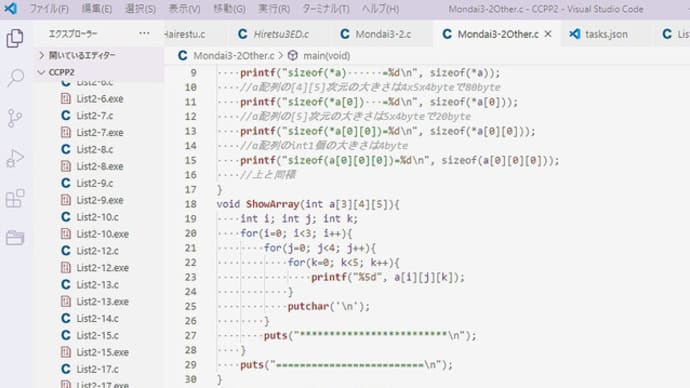Screen dimensions: 690x388
Task: Open the ターミナル(T) menu
Action: (x=326, y=9)
